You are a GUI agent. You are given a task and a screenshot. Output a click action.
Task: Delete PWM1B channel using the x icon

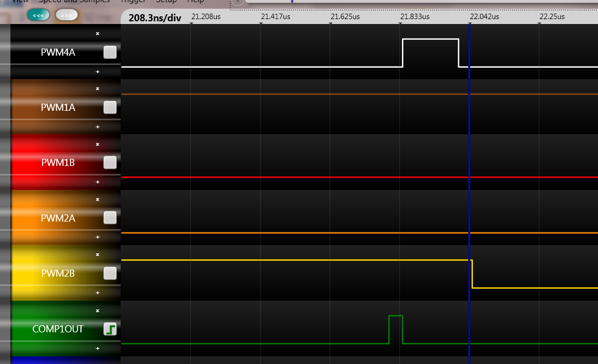click(x=97, y=144)
